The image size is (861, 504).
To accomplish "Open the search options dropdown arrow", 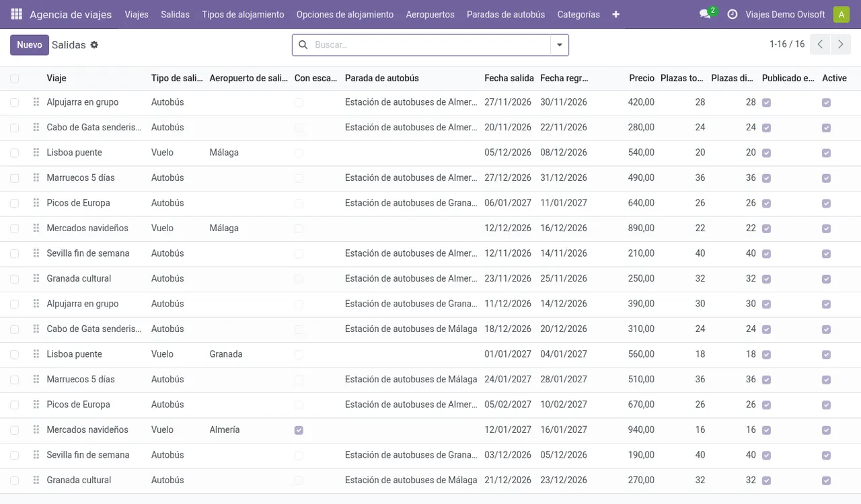I will tap(560, 45).
